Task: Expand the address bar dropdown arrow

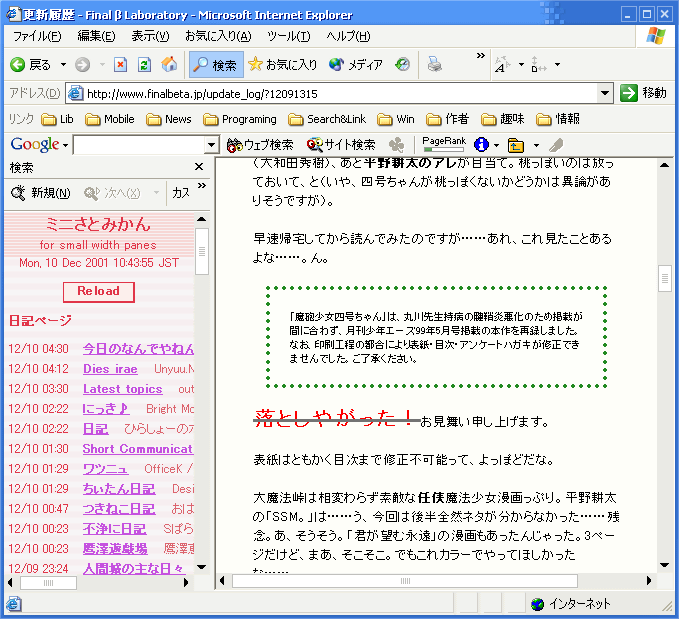Action: (605, 93)
